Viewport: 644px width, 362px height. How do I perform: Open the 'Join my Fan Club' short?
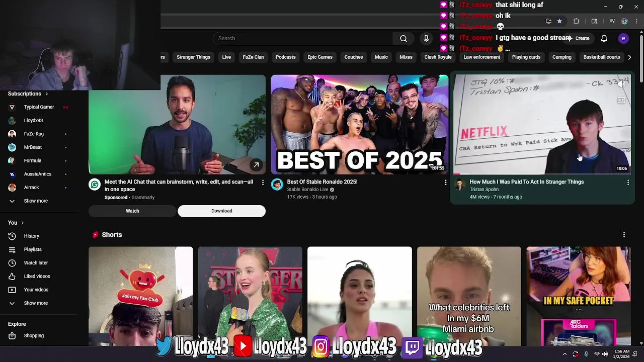tap(140, 296)
